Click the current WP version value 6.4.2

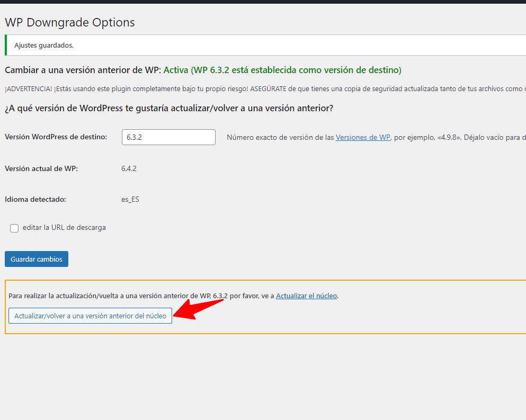[x=129, y=168]
